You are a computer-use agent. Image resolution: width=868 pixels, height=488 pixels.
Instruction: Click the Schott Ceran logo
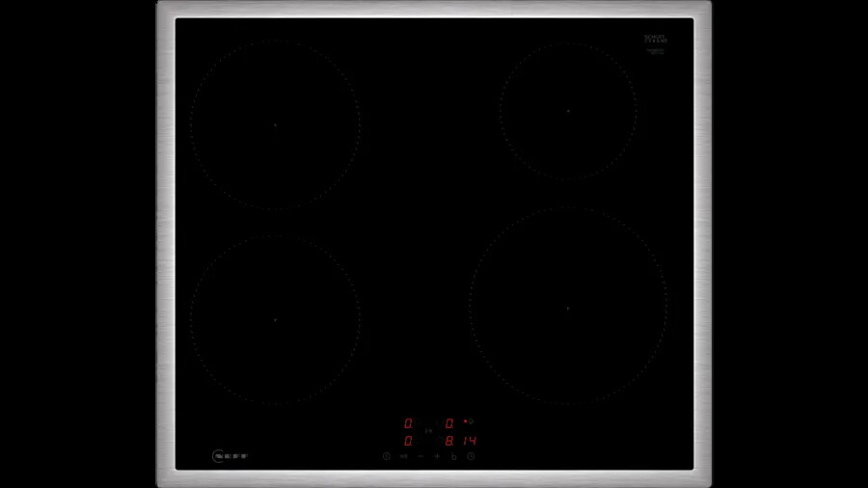656,39
